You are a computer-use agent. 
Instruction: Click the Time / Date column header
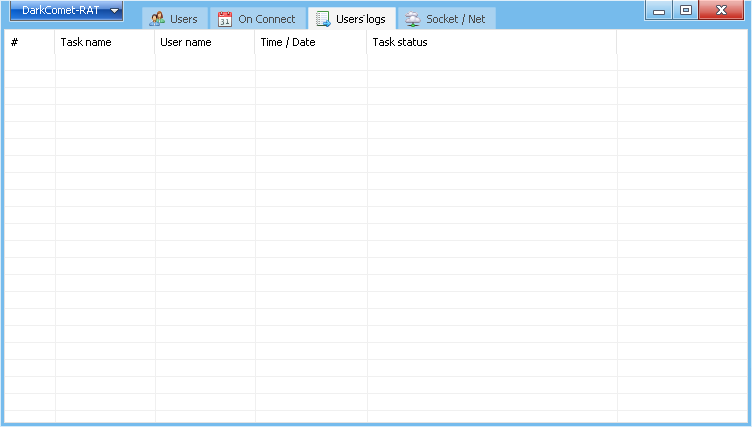(x=310, y=43)
